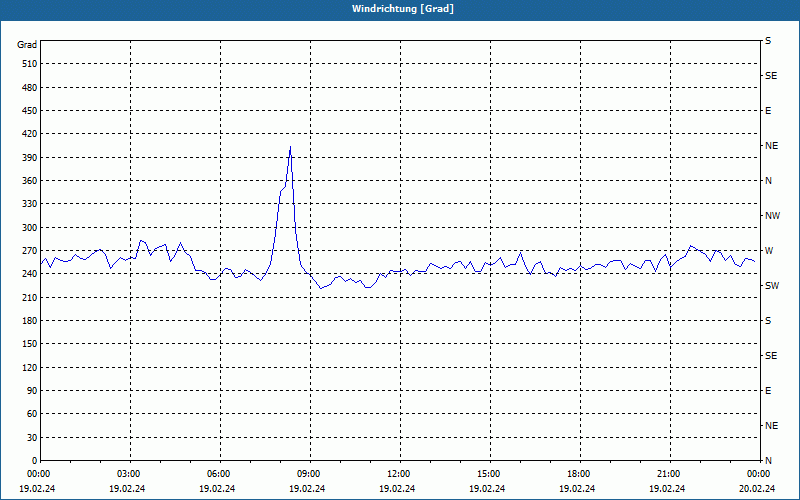The height and width of the screenshot is (500, 800).
Task: Select the 210 y-axis tick label
Action: tap(29, 297)
